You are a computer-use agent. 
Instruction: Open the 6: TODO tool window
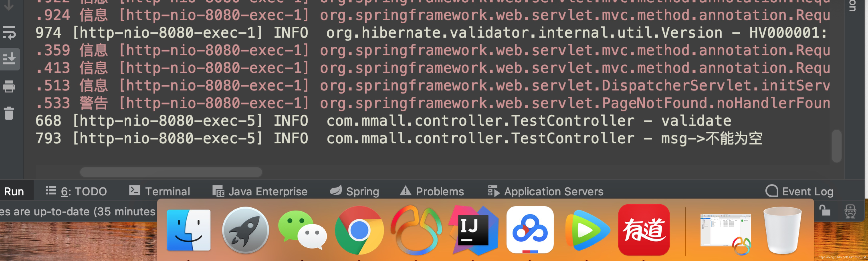point(77,191)
